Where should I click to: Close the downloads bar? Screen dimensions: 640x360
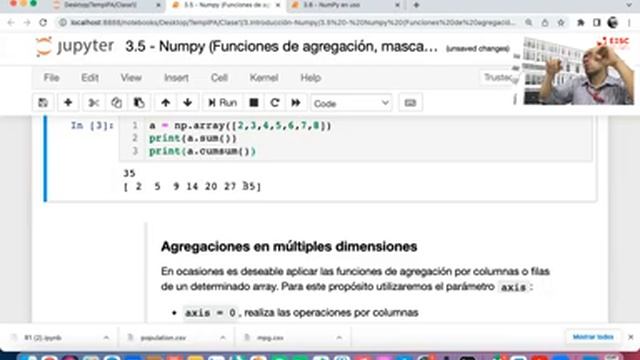tap(631, 337)
